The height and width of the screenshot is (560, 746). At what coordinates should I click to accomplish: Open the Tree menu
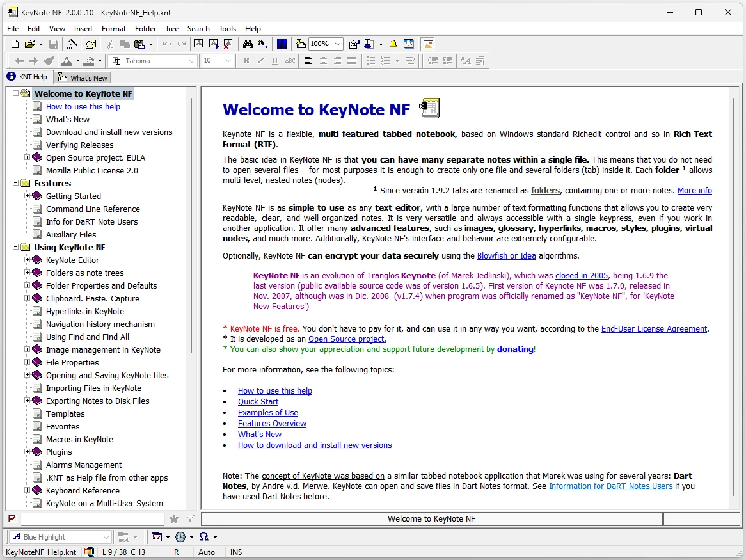(171, 29)
